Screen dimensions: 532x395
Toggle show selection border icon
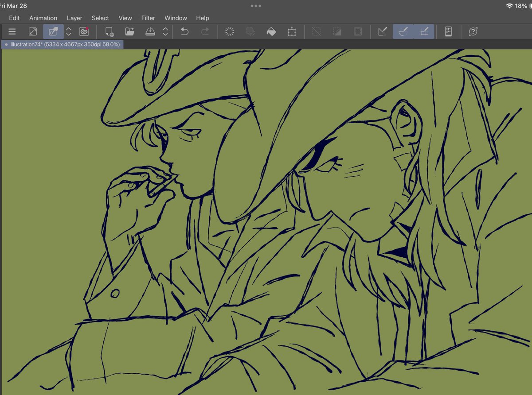coord(358,31)
